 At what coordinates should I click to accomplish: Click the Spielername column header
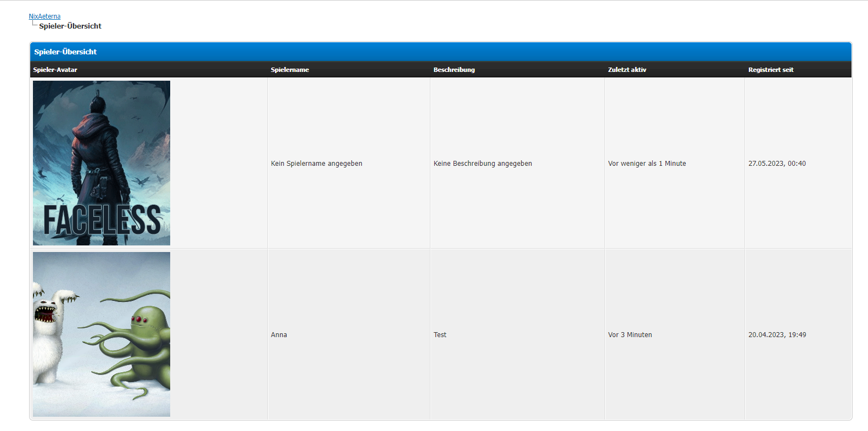[x=290, y=70]
